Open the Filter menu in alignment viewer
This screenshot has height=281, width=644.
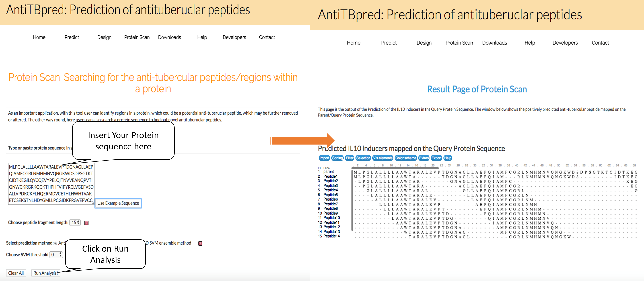click(x=349, y=158)
